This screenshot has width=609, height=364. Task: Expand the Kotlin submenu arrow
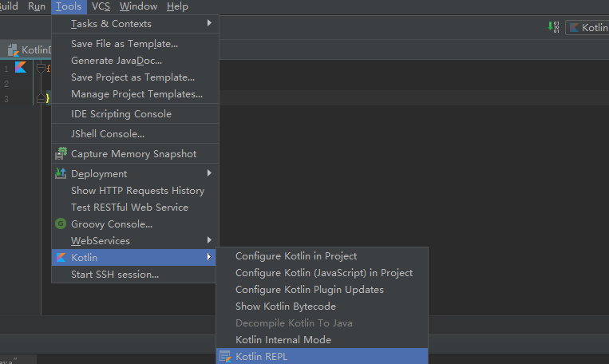[x=209, y=257]
